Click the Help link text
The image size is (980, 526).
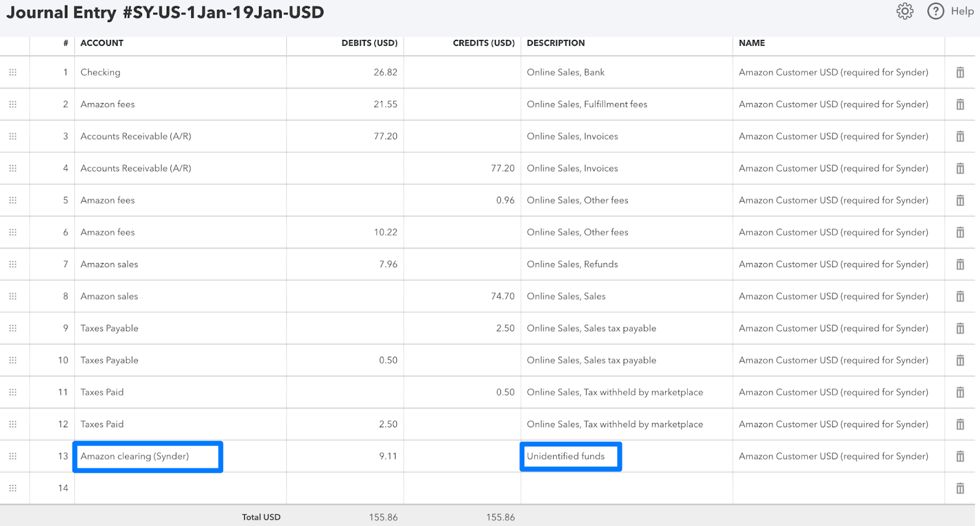[x=962, y=11]
